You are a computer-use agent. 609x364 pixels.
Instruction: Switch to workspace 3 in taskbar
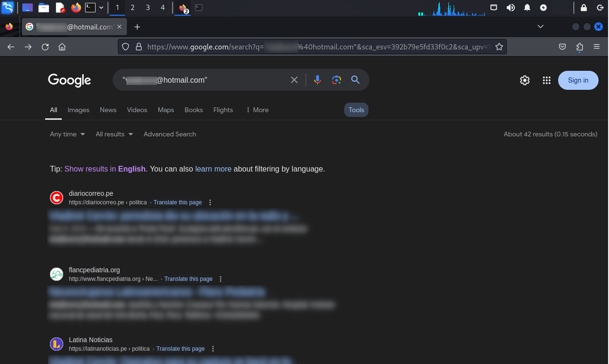pyautogui.click(x=148, y=8)
